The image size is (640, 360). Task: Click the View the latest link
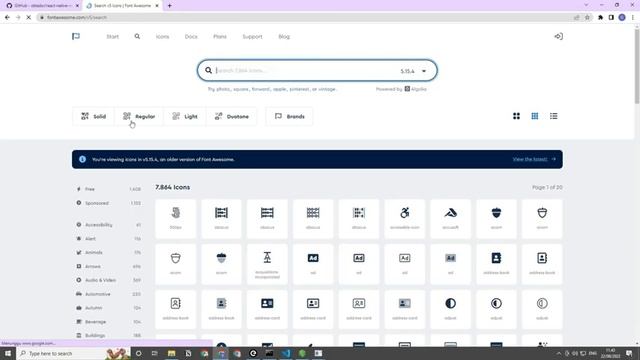tap(534, 159)
